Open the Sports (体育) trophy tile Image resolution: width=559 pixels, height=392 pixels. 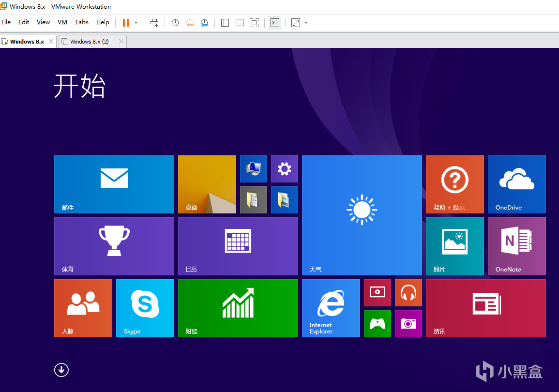tap(114, 246)
